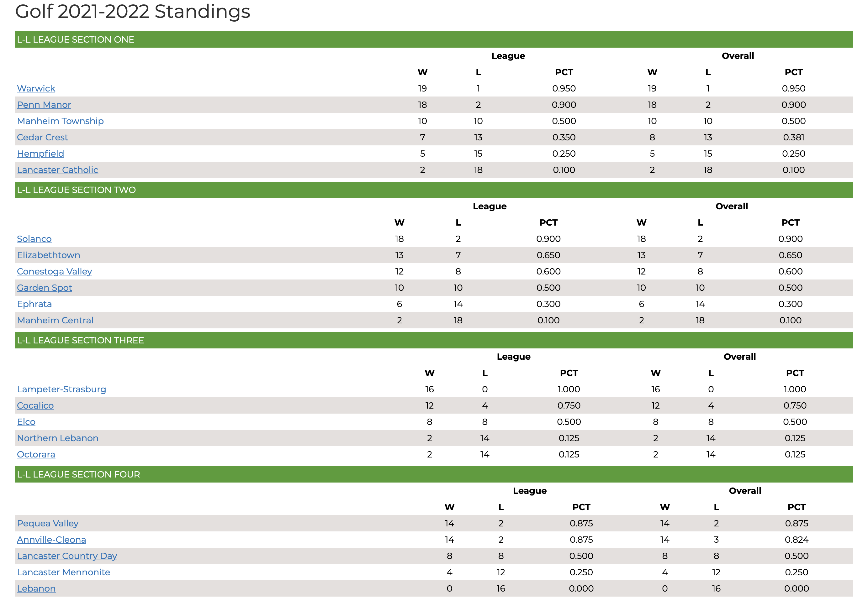This screenshot has height=611, width=868.
Task: Click Lancaster Catholic team link
Action: tap(57, 170)
